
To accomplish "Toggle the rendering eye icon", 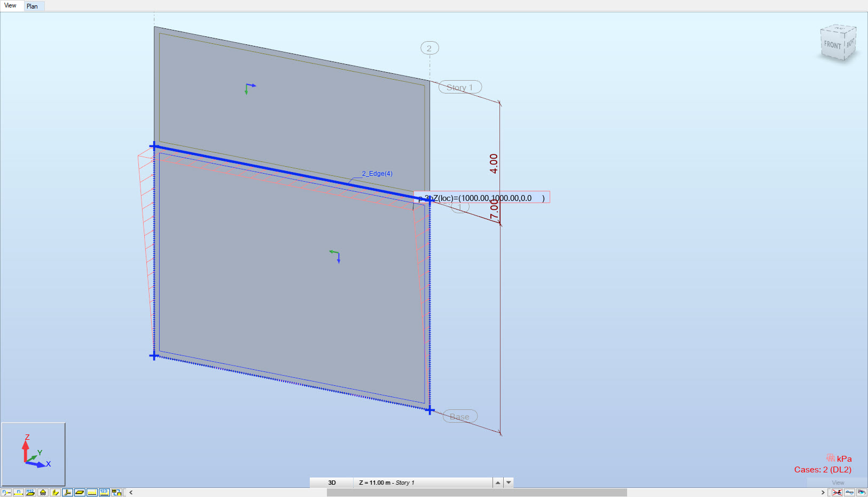I will [x=862, y=492].
